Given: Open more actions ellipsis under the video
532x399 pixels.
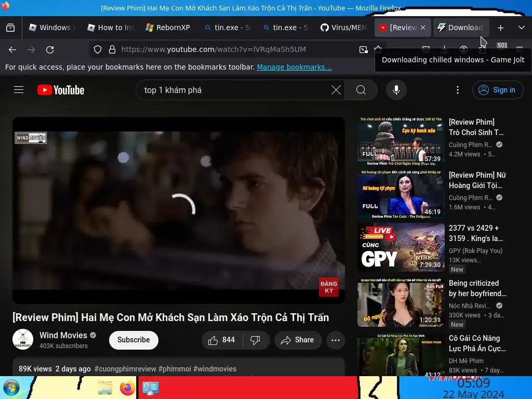Looking at the screenshot, I should click(x=336, y=340).
